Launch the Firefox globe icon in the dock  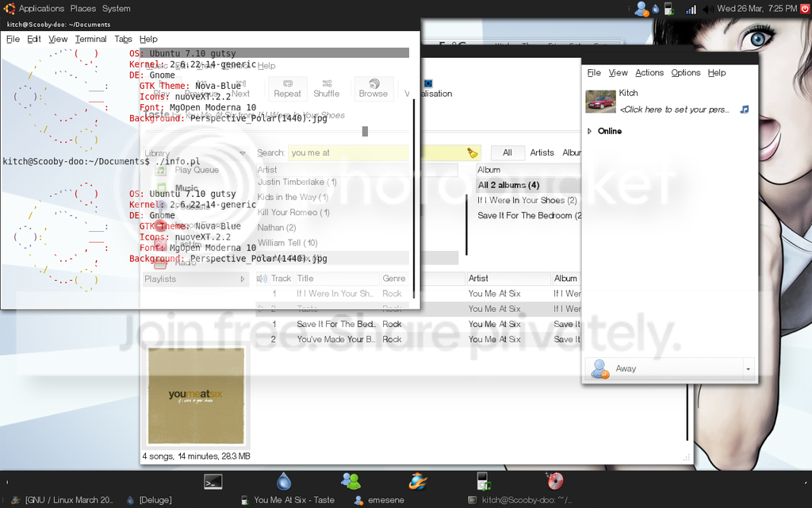417,481
